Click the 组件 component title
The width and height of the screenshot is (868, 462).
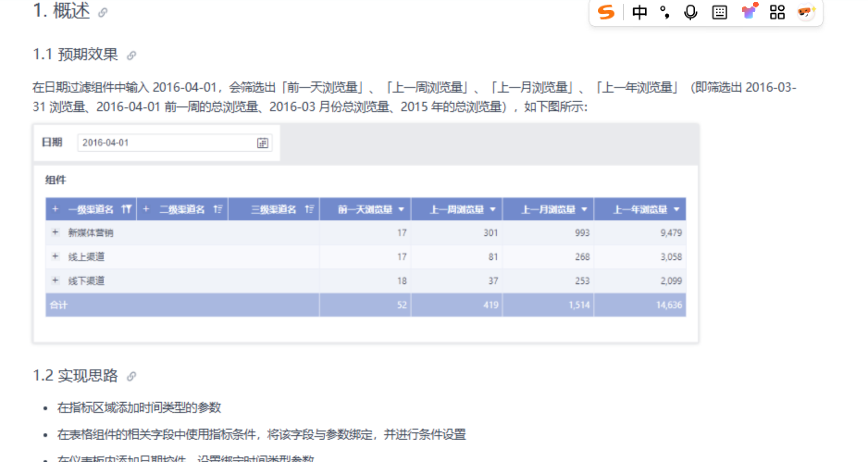click(x=56, y=180)
